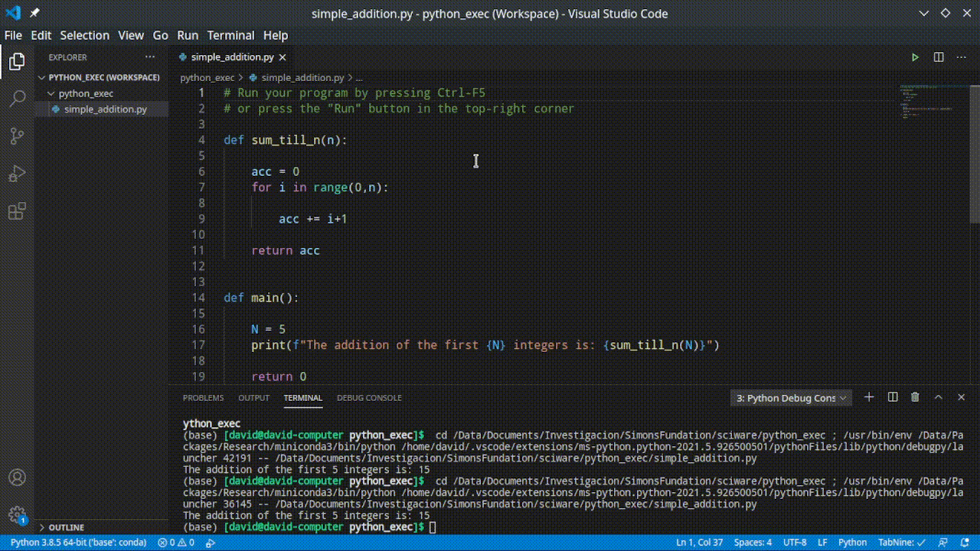Create a new terminal with the plus icon
The width and height of the screenshot is (980, 551).
coord(868,397)
